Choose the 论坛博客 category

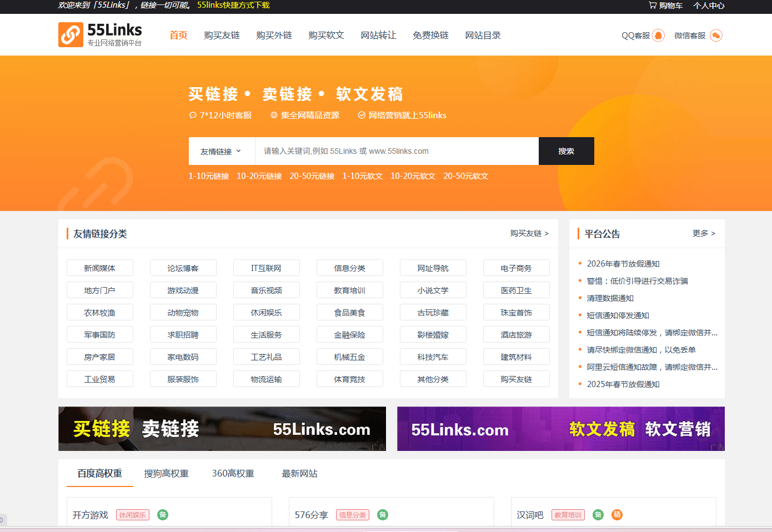[x=183, y=268]
